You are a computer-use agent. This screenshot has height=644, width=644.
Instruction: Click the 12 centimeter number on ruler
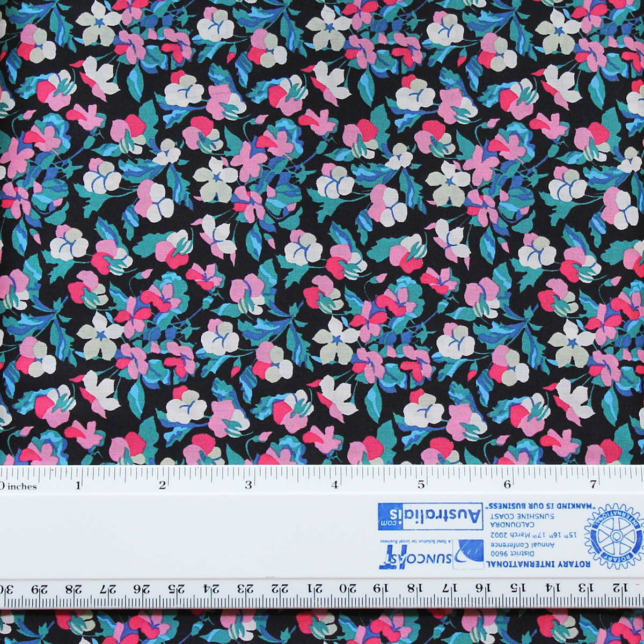pos(619,588)
